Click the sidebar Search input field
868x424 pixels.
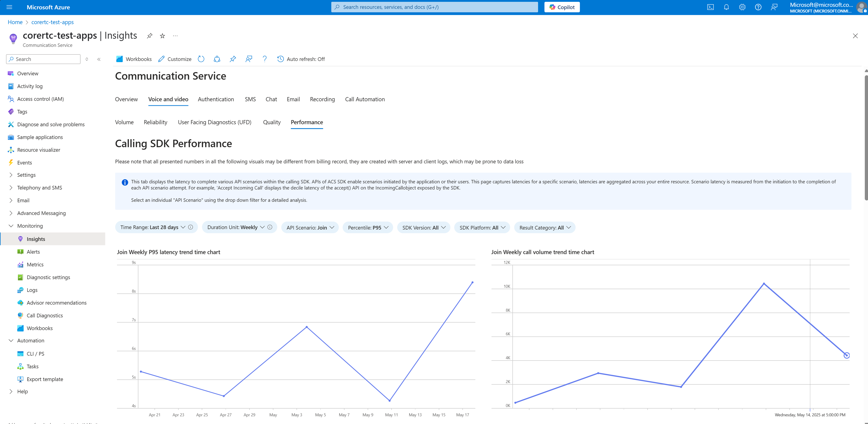[43, 59]
